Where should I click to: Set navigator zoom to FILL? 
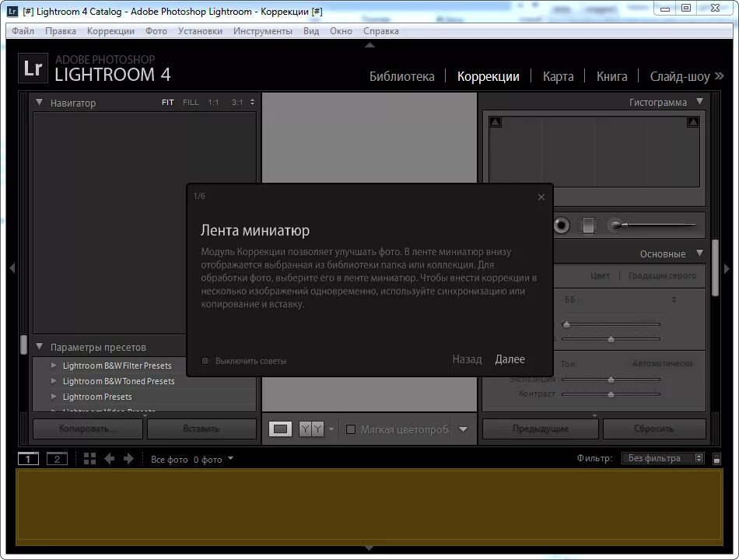click(x=191, y=103)
